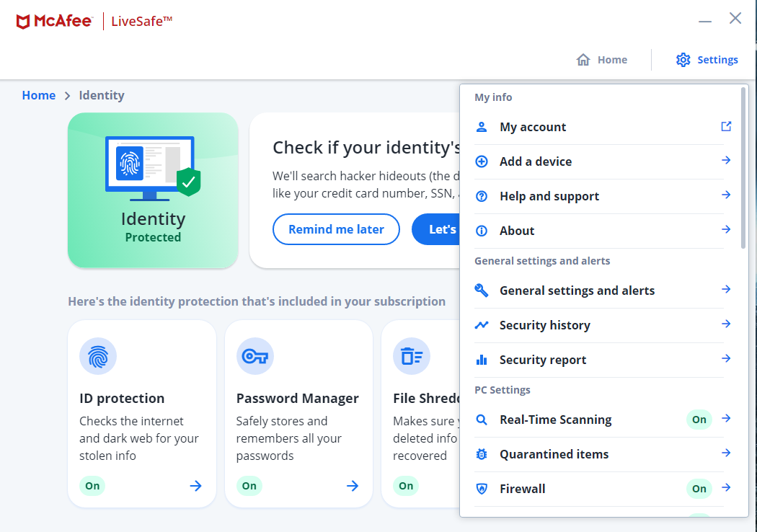Click the Home house icon
Screen dimensions: 757x532
tap(583, 59)
